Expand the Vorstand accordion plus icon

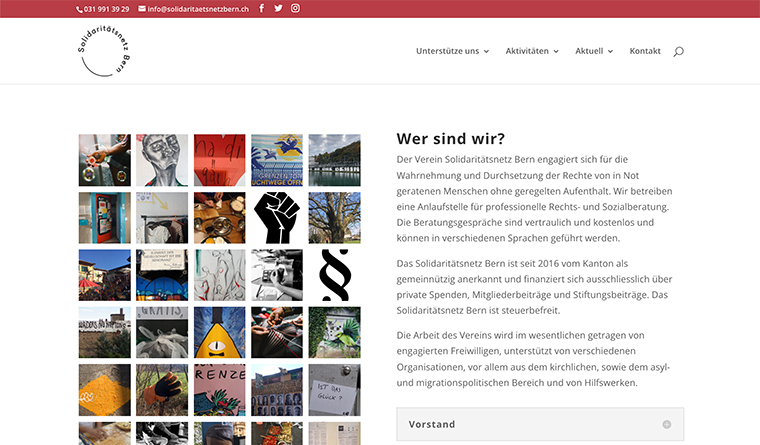667,424
